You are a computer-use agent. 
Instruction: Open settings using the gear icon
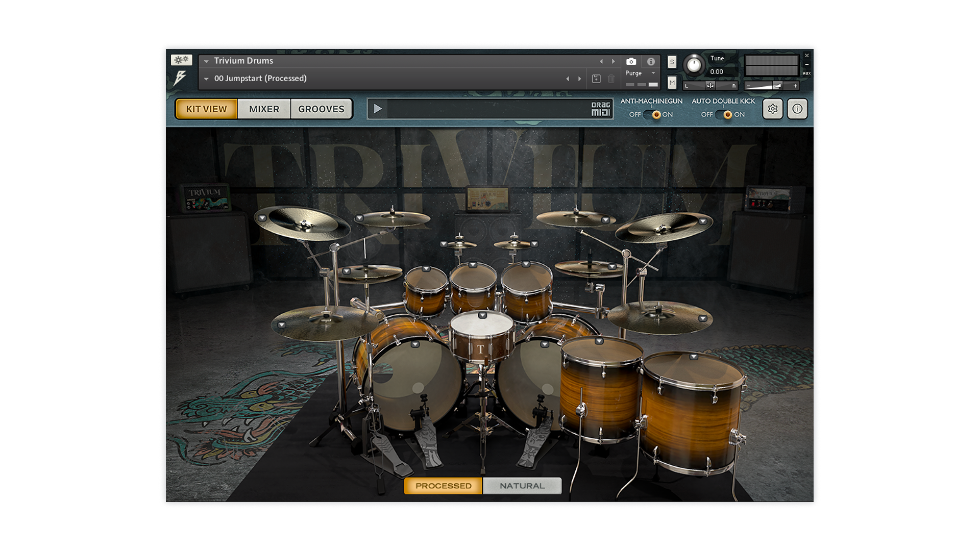tap(772, 109)
